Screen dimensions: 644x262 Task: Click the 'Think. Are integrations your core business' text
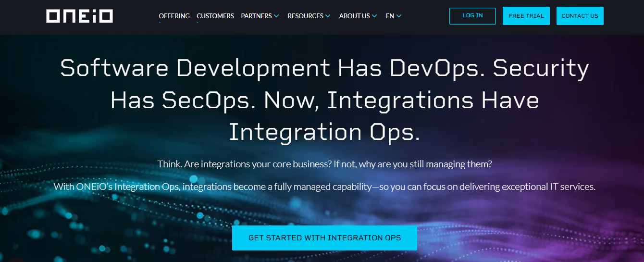tap(324, 164)
